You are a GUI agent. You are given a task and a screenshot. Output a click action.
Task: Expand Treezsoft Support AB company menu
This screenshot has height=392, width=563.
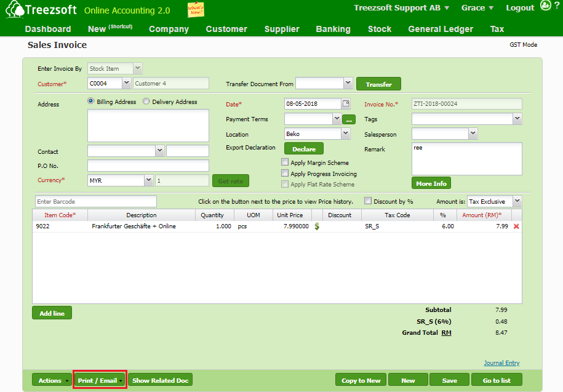point(401,8)
